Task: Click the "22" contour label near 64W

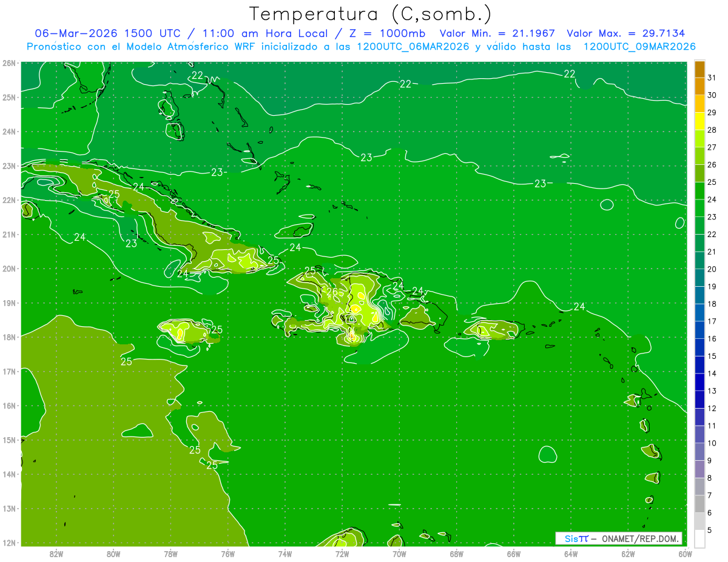Action: tap(569, 74)
